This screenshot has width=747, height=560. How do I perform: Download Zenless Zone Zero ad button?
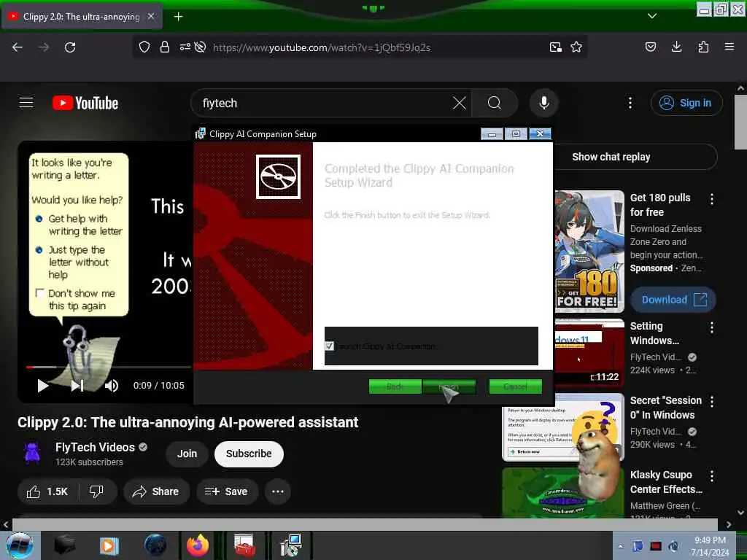click(673, 300)
